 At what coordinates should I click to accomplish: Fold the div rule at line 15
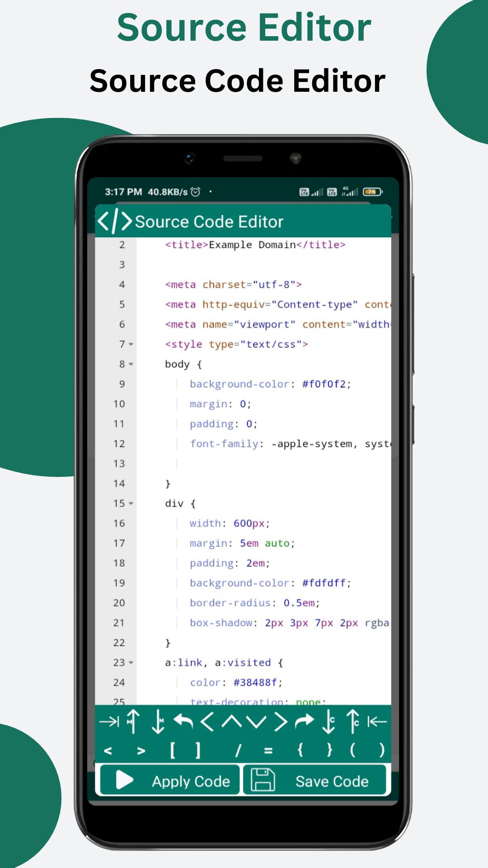point(131,504)
